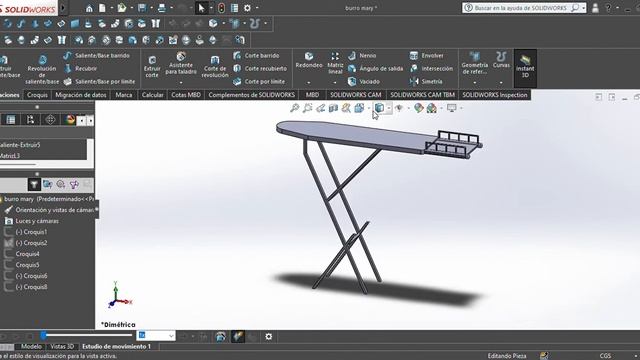The image size is (640, 360).
Task: Toggle the motion study Autokey button
Action: pyautogui.click(x=238, y=337)
